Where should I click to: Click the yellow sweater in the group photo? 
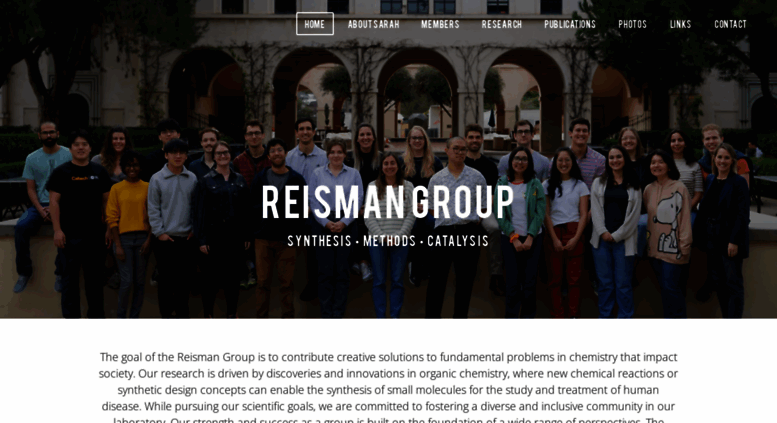point(127,207)
